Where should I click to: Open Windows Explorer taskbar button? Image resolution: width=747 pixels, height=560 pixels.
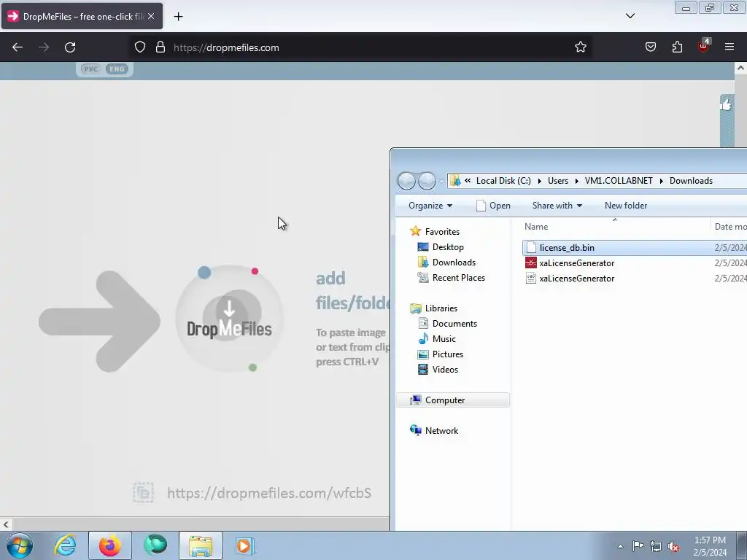click(x=201, y=545)
